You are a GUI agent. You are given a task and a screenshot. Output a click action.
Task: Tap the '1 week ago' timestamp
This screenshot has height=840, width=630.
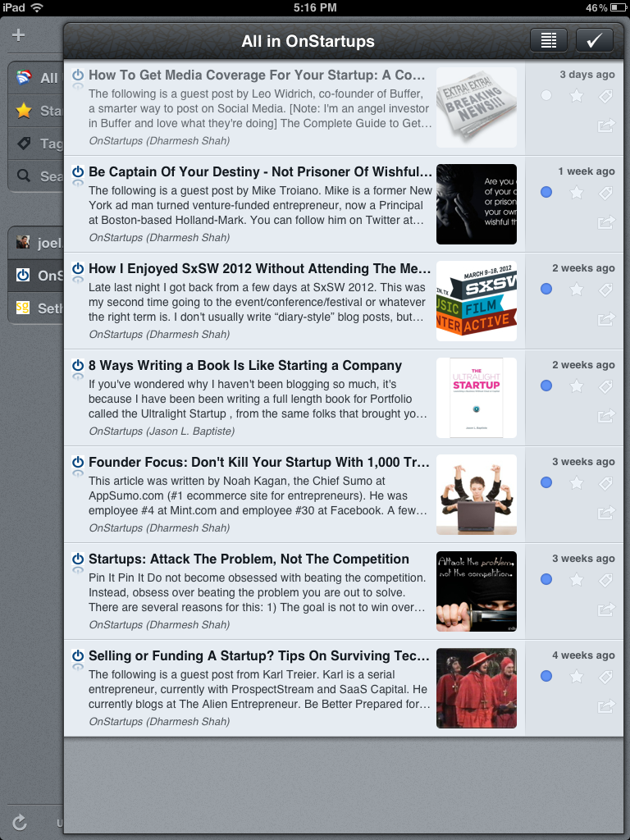(587, 171)
